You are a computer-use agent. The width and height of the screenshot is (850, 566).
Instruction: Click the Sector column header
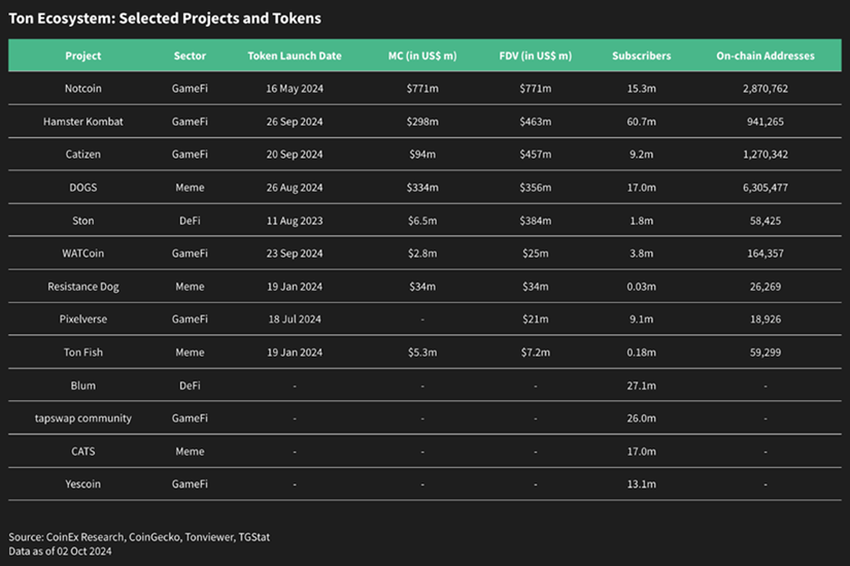189,56
